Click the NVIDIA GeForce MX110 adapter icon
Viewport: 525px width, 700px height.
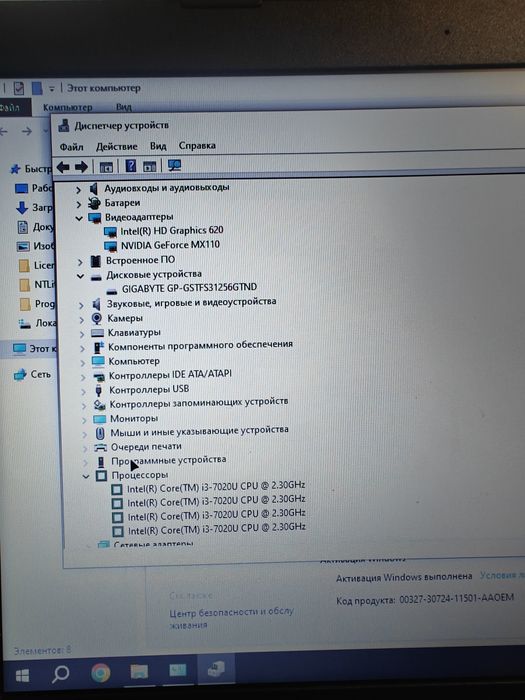click(111, 246)
